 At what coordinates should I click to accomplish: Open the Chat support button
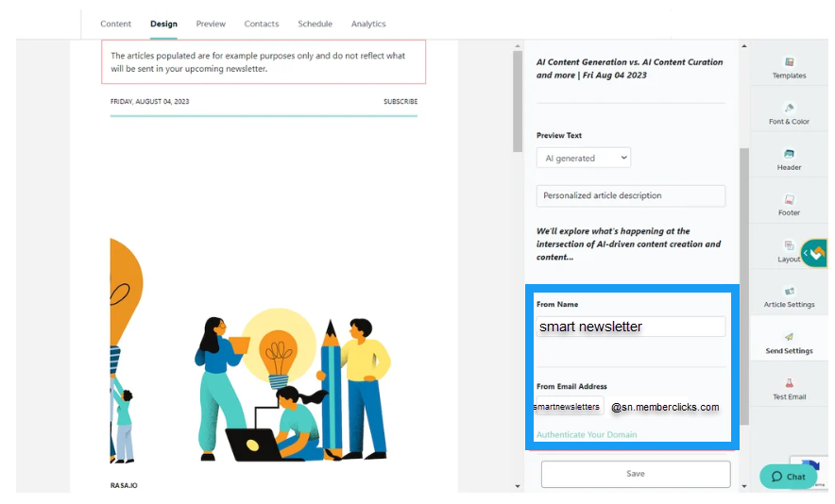pos(788,477)
